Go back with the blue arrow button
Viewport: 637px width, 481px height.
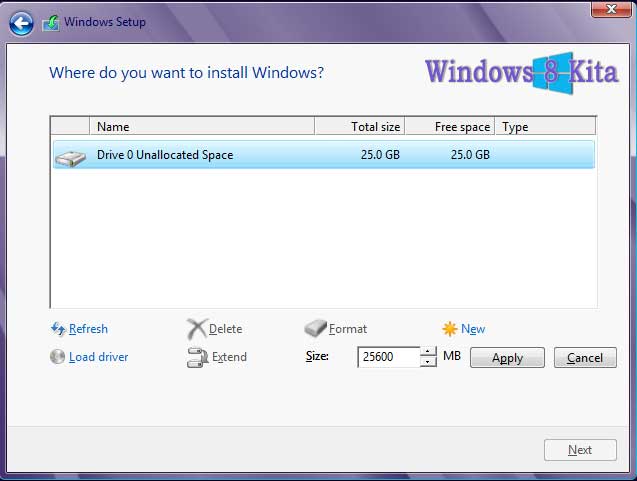coord(21,24)
